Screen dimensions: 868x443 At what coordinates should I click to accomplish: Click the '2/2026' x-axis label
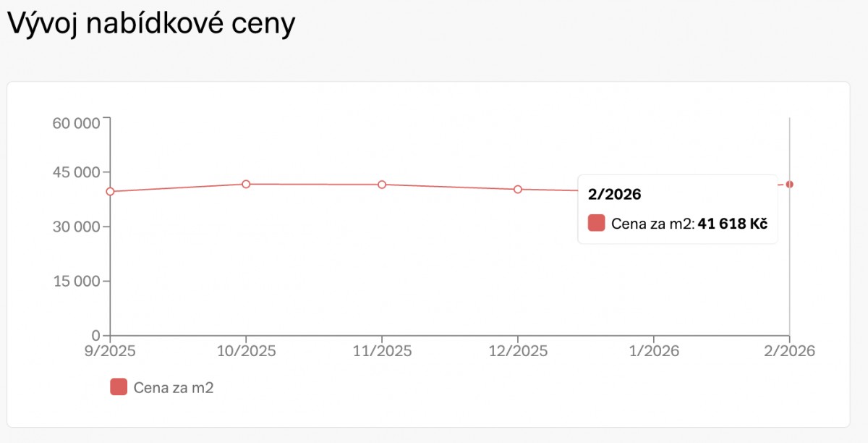(x=790, y=351)
